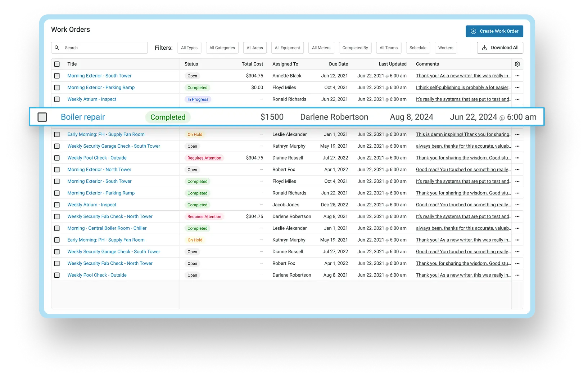Click inside the Search input field
This screenshot has height=376, width=588.
click(99, 48)
